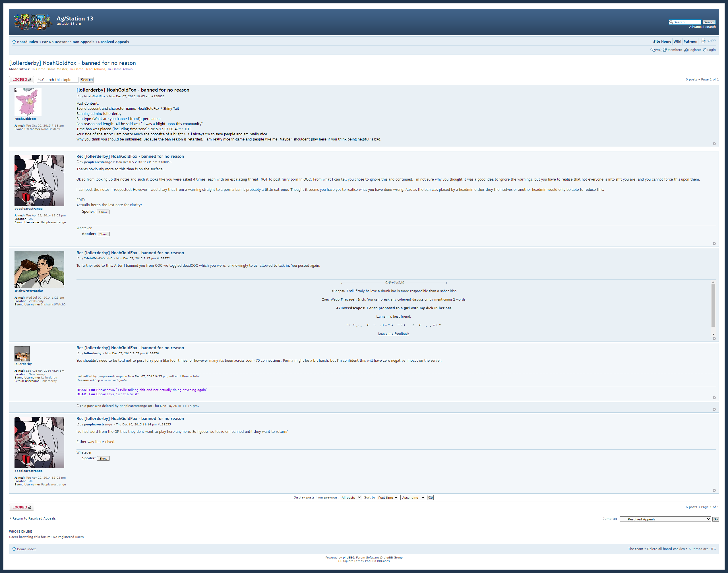Open the Patreon navigation link
Image resolution: width=728 pixels, height=573 pixels.
tap(690, 42)
